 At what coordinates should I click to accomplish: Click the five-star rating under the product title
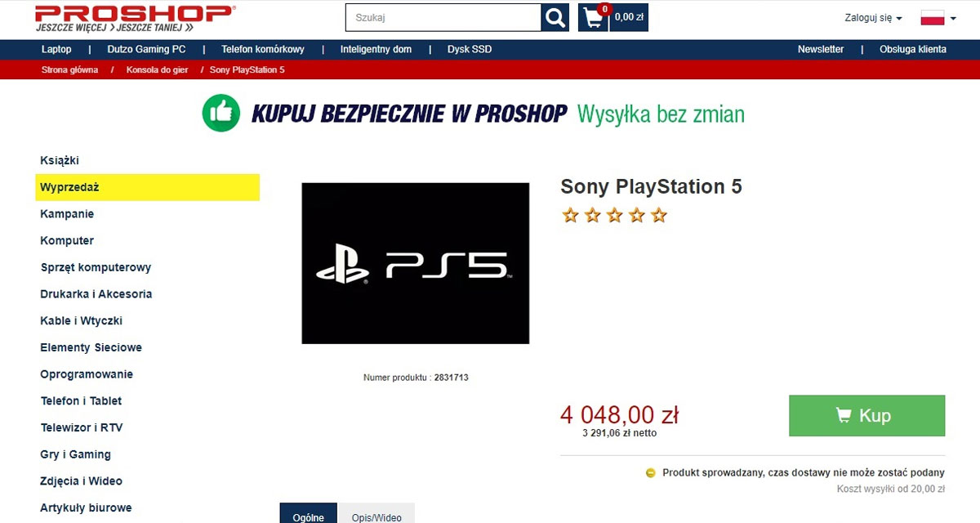[x=614, y=216]
